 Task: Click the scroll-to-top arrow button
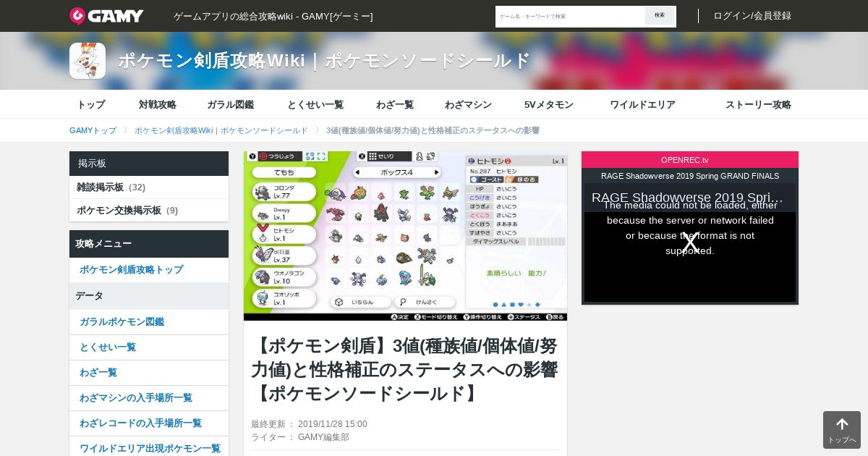click(842, 430)
